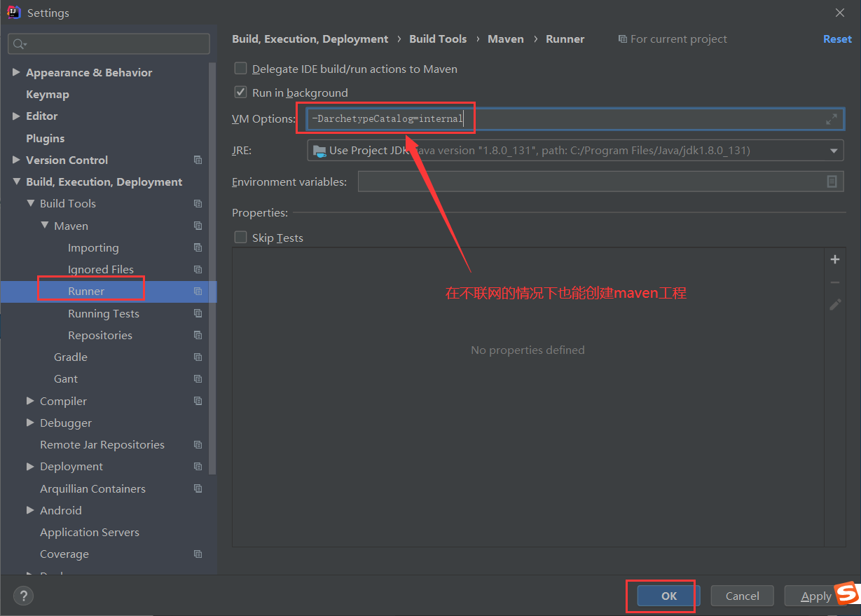
Task: Select the Runner settings page
Action: tap(86, 291)
